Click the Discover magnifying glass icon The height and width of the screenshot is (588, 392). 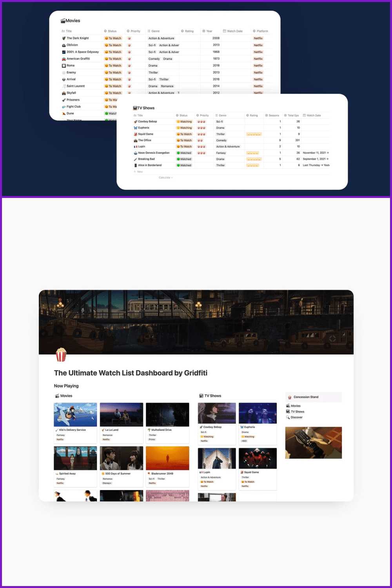pos(288,417)
